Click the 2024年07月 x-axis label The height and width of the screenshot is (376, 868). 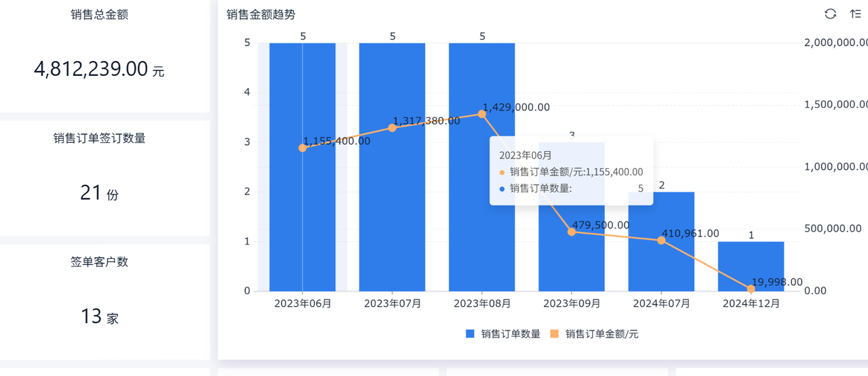click(661, 304)
